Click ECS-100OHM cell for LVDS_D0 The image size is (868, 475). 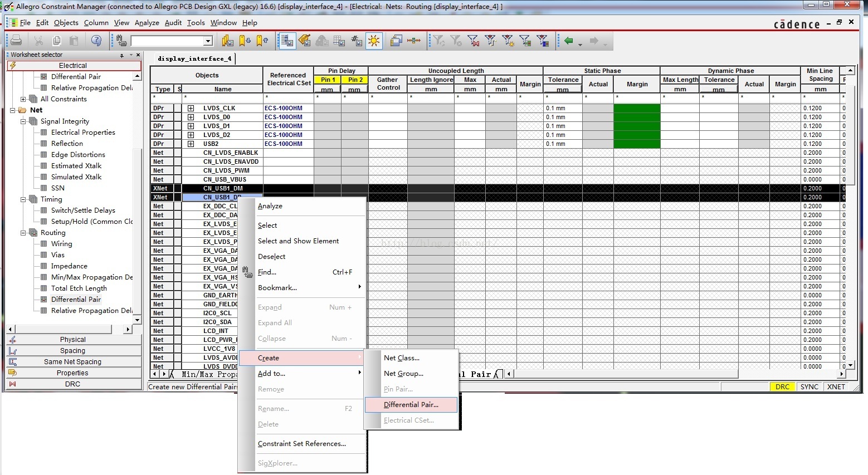(288, 117)
